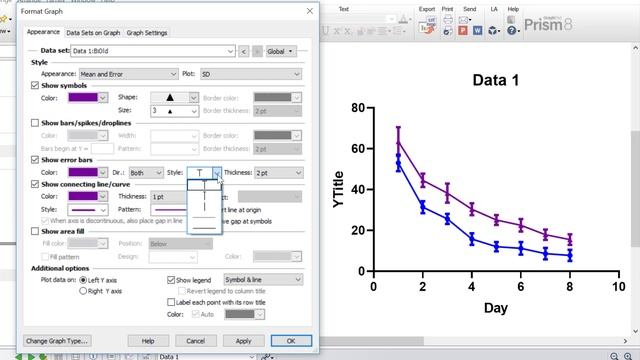Open error bar Thickness 2 pt dropdown

279,173
